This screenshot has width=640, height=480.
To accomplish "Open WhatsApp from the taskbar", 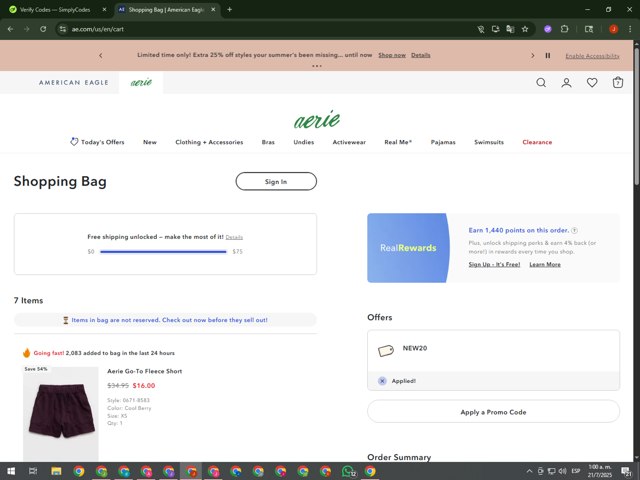I will (x=348, y=471).
